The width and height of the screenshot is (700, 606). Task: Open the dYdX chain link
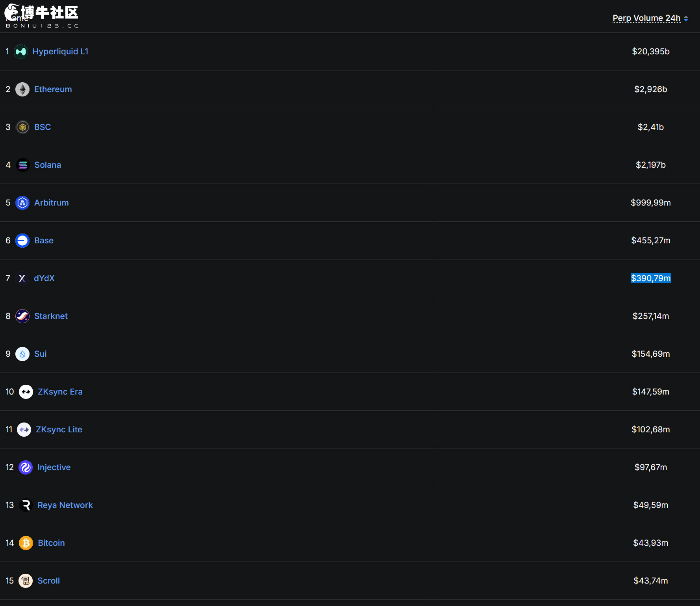click(x=44, y=278)
